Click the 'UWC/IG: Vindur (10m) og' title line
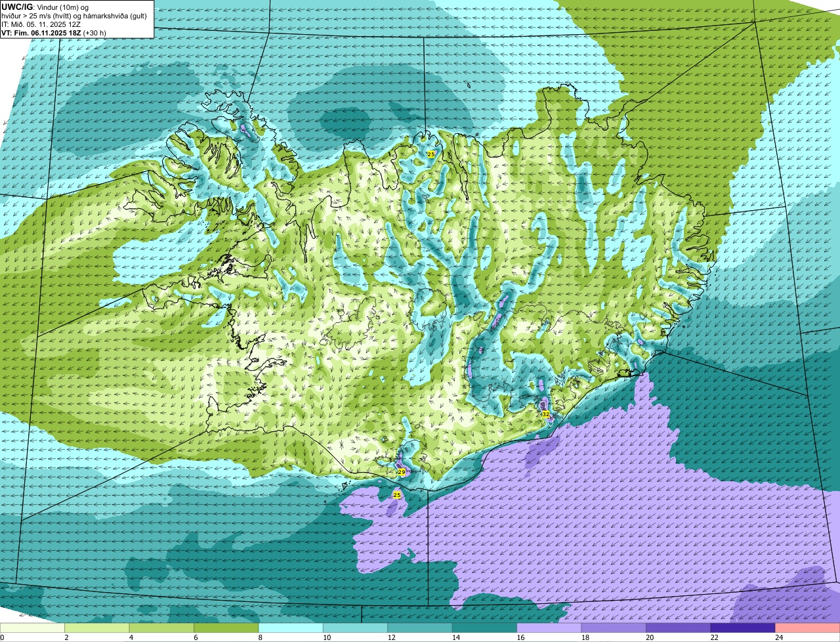The image size is (840, 642). 45,7
